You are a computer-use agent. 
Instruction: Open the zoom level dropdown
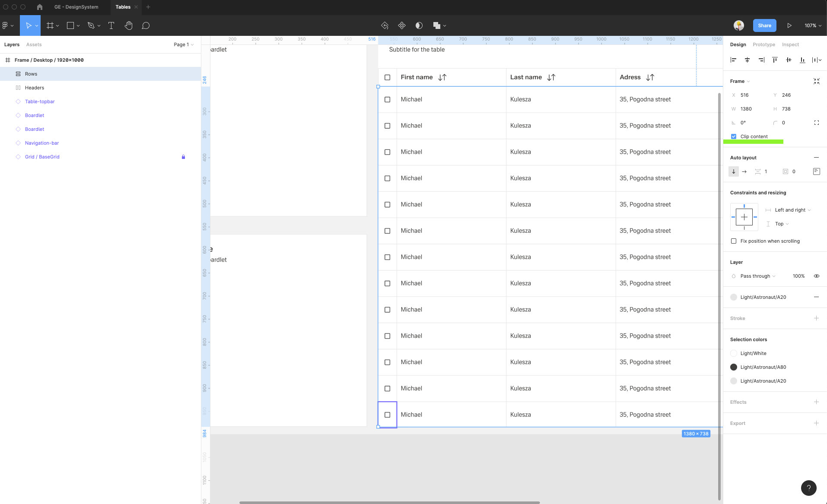[813, 25]
